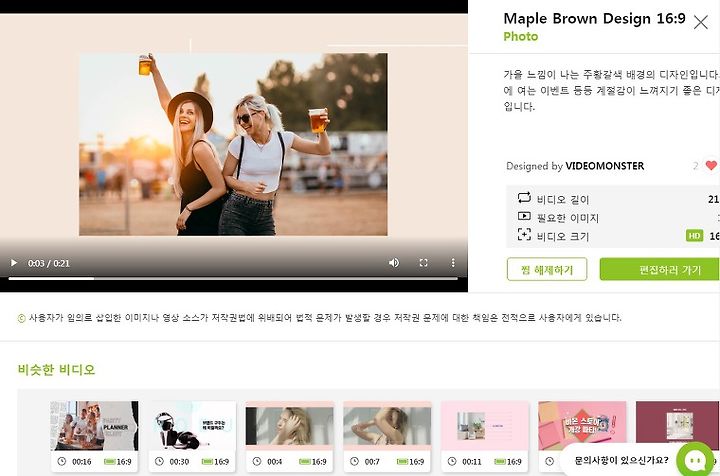Viewport: 720px width, 476px height.
Task: Mute the video with the speaker icon
Action: pos(394,263)
